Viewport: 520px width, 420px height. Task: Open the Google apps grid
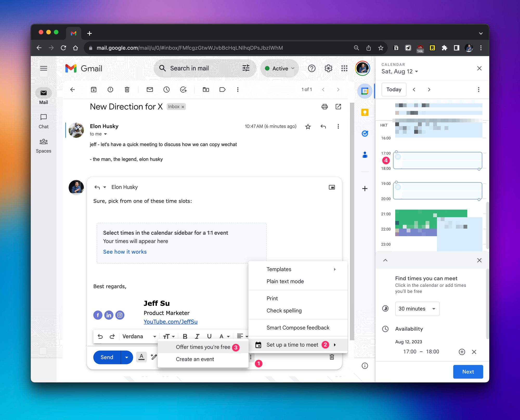pyautogui.click(x=344, y=68)
